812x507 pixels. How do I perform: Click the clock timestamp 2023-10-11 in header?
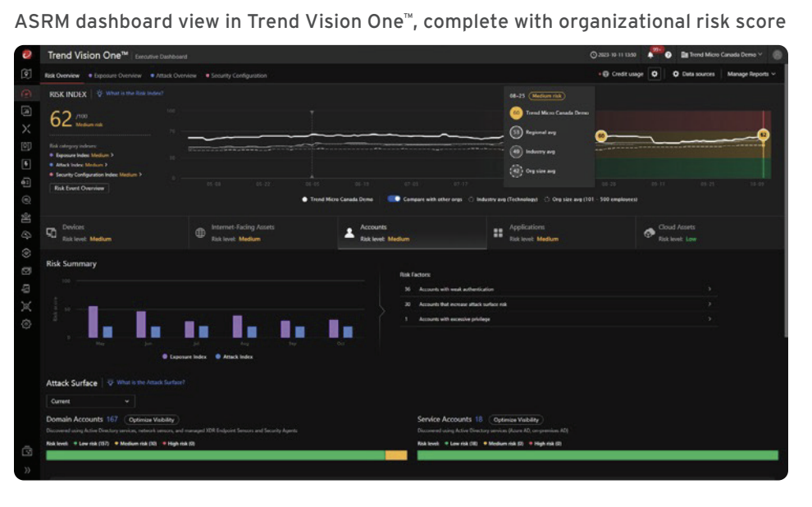click(x=614, y=55)
